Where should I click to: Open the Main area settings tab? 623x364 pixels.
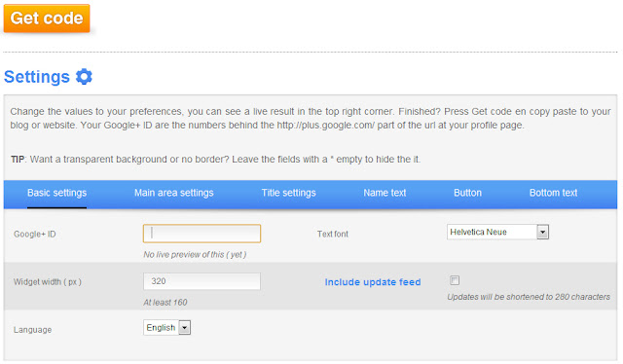point(174,193)
